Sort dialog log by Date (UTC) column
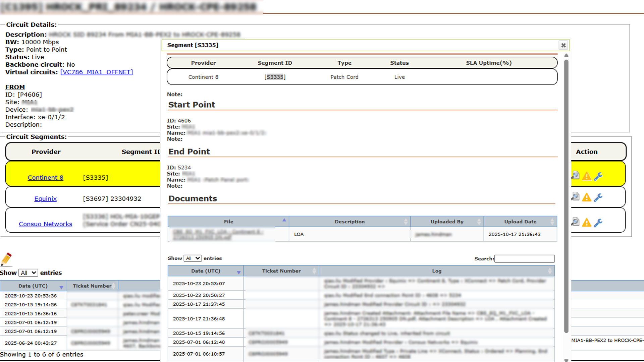Image resolution: width=644 pixels, height=362 pixels. tap(206, 271)
